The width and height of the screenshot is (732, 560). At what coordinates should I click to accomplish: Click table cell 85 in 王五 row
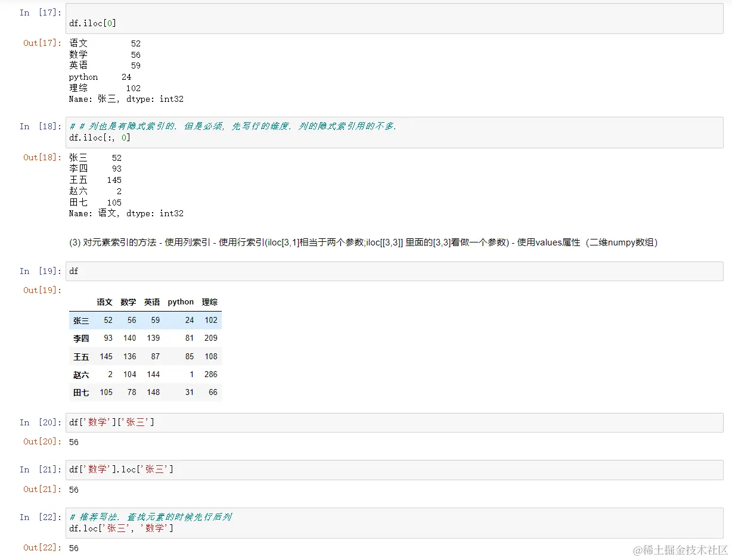tap(190, 356)
